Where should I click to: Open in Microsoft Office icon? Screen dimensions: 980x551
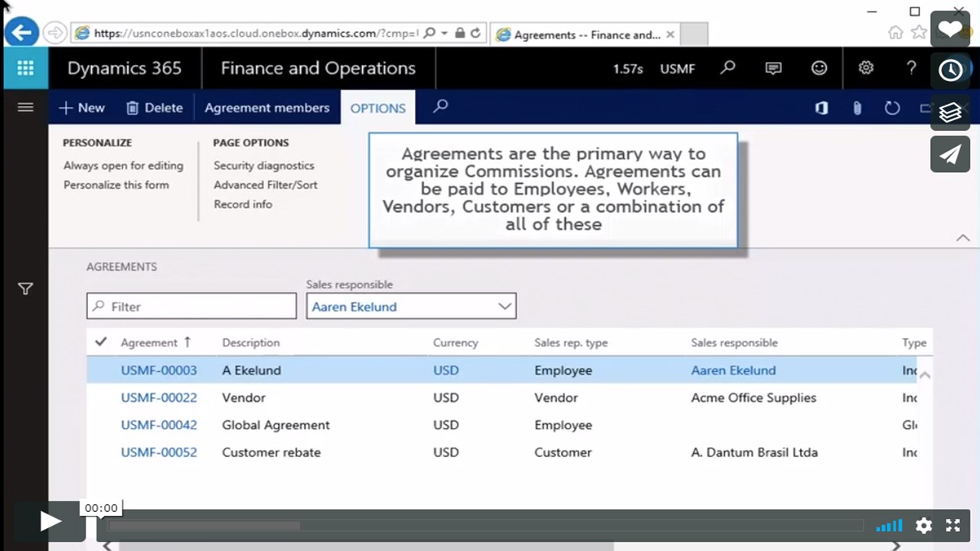(x=822, y=108)
